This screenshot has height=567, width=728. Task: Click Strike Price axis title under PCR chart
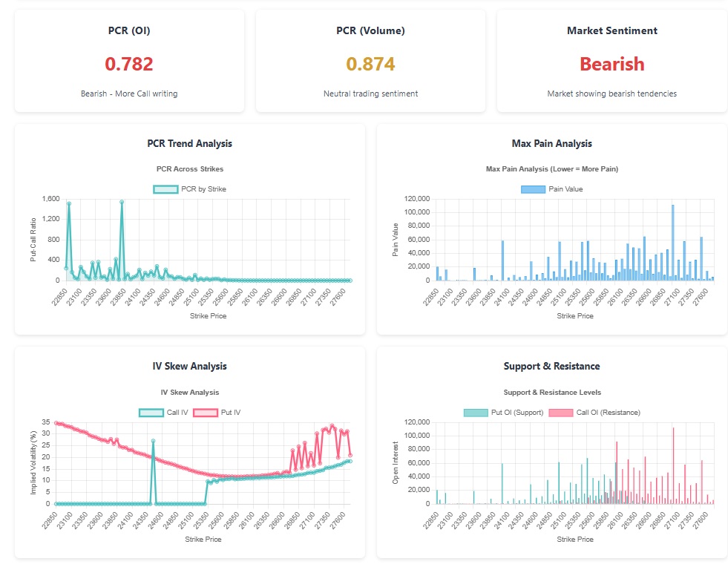click(208, 315)
